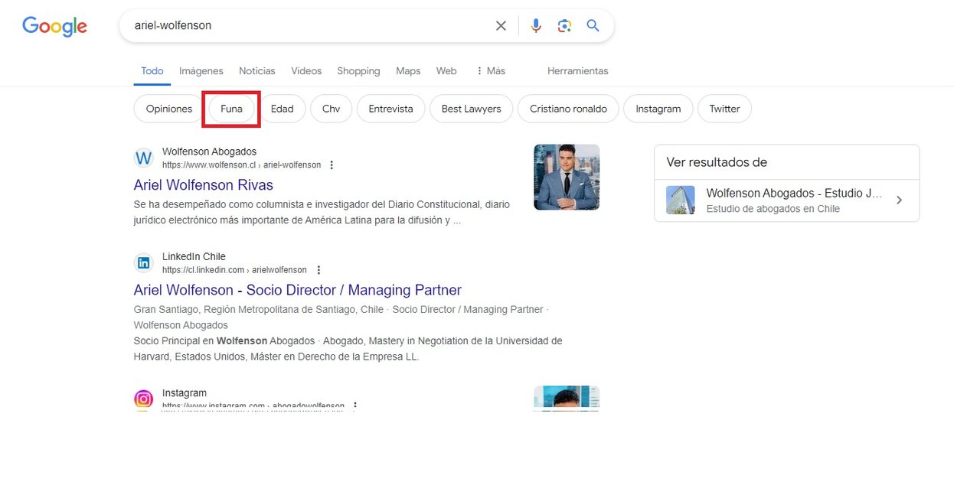Open Herramientas search tools
The width and height of the screenshot is (980, 495).
[x=578, y=71]
